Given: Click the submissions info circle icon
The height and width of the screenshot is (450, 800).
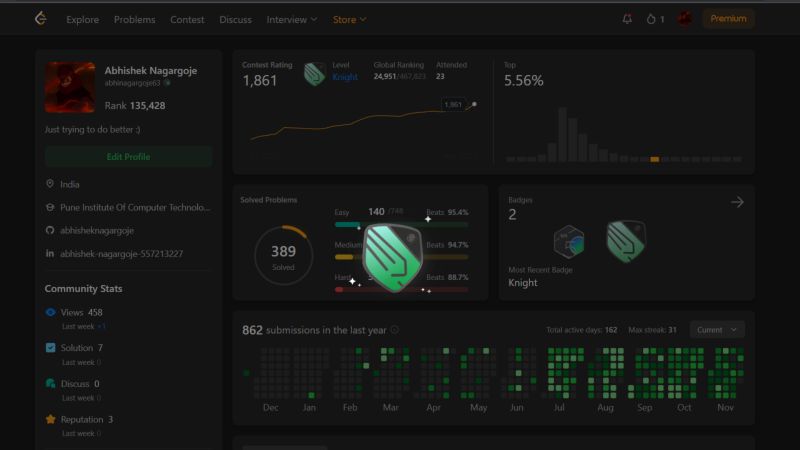Looking at the screenshot, I should (x=394, y=330).
